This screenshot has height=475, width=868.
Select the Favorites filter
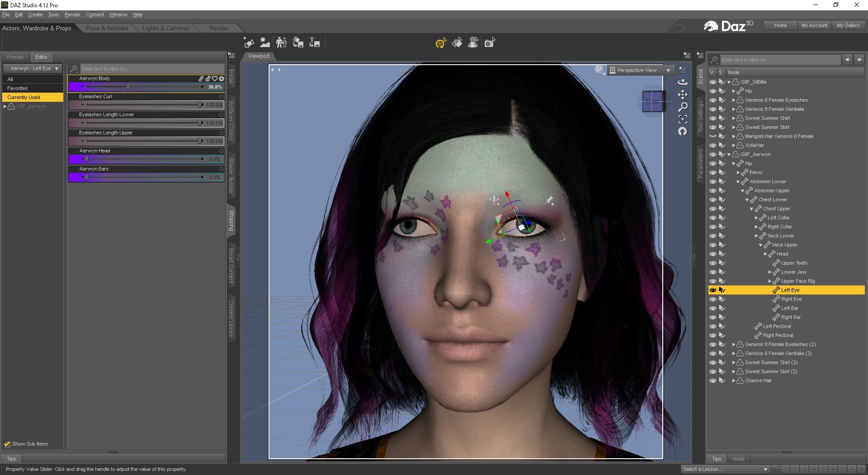coord(33,88)
